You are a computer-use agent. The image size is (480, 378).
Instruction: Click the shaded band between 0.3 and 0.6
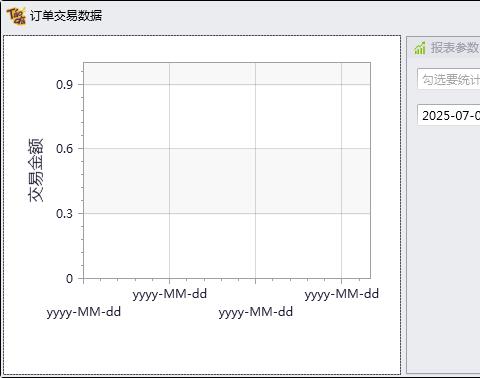tap(227, 181)
